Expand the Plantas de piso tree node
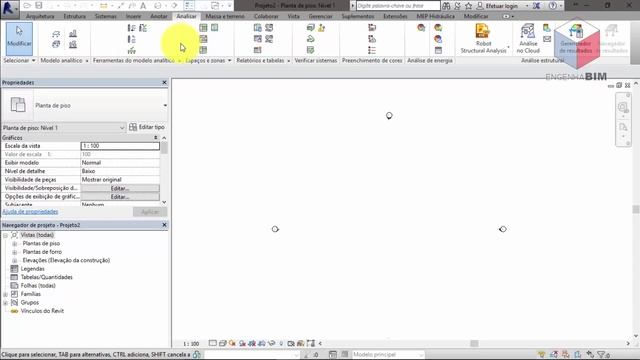Viewport: 640px width, 360px height. (15, 243)
